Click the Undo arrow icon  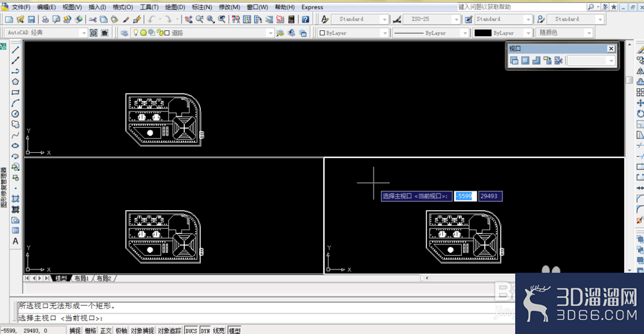(x=151, y=19)
